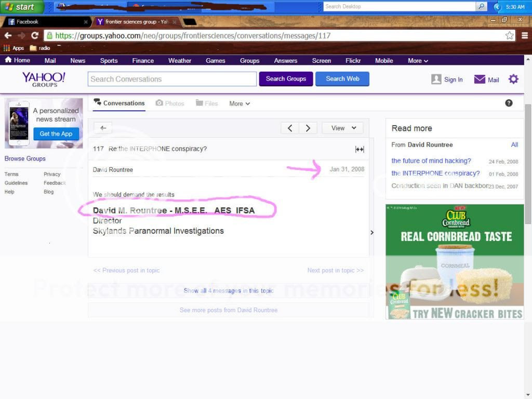The image size is (532, 399).
Task: Open Answers in navigation bar
Action: (x=286, y=61)
